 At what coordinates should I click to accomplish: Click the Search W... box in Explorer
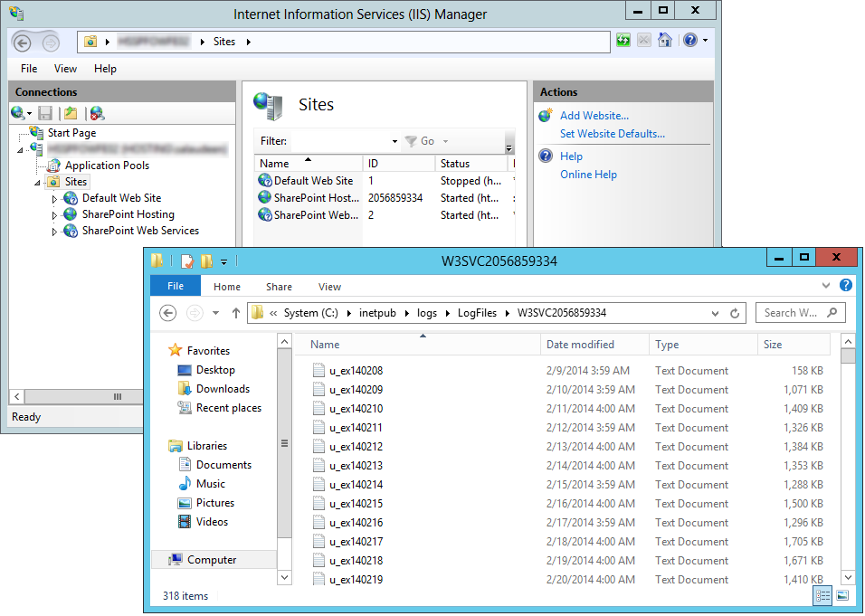(x=801, y=313)
